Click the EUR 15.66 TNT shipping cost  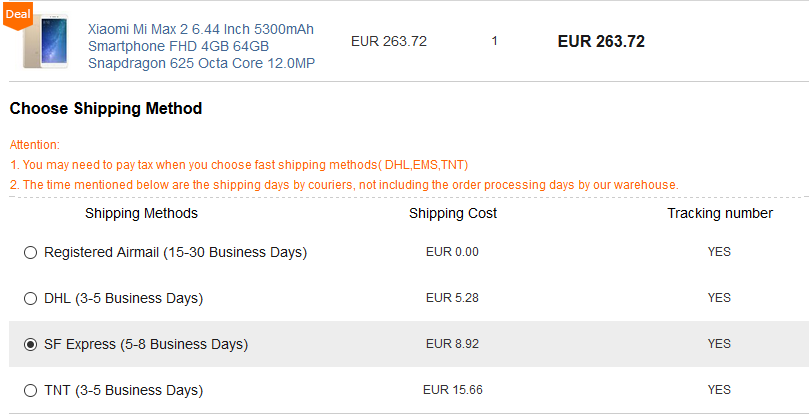click(x=452, y=391)
